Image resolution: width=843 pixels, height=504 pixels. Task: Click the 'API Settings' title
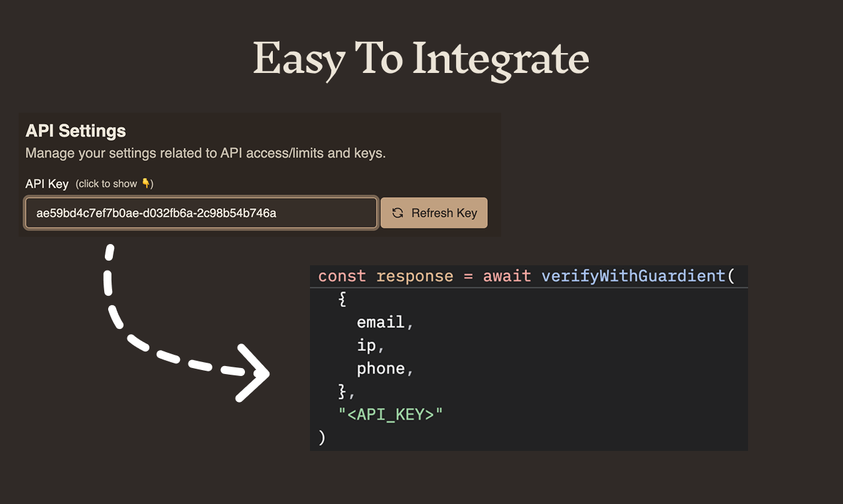coord(76,131)
